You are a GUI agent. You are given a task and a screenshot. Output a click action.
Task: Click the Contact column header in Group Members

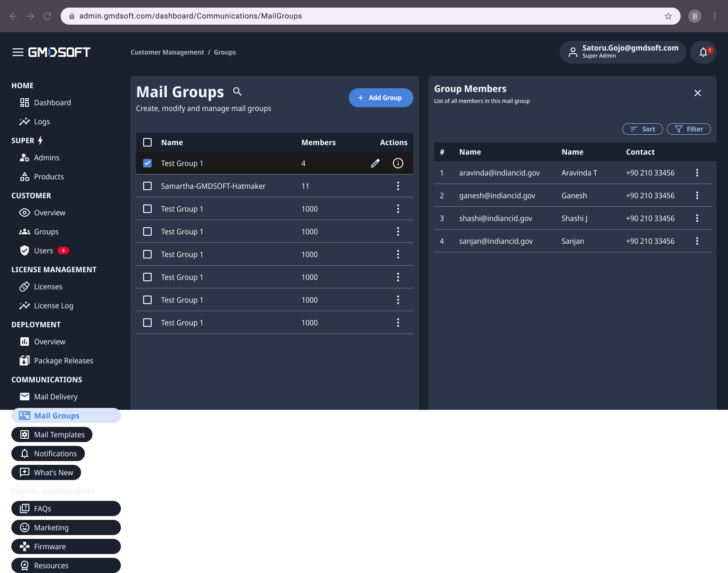click(640, 152)
